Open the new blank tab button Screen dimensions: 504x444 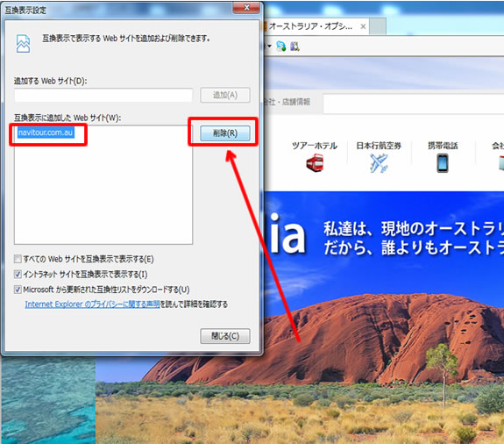pyautogui.click(x=378, y=26)
